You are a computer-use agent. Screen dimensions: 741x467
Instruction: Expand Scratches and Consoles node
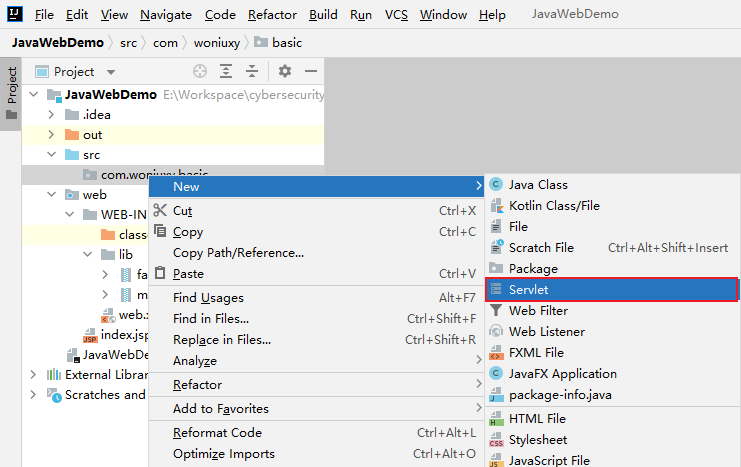click(x=33, y=395)
